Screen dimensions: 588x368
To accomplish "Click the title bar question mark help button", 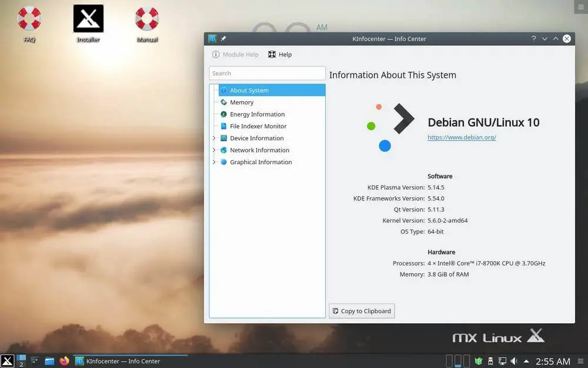I will coord(533,39).
